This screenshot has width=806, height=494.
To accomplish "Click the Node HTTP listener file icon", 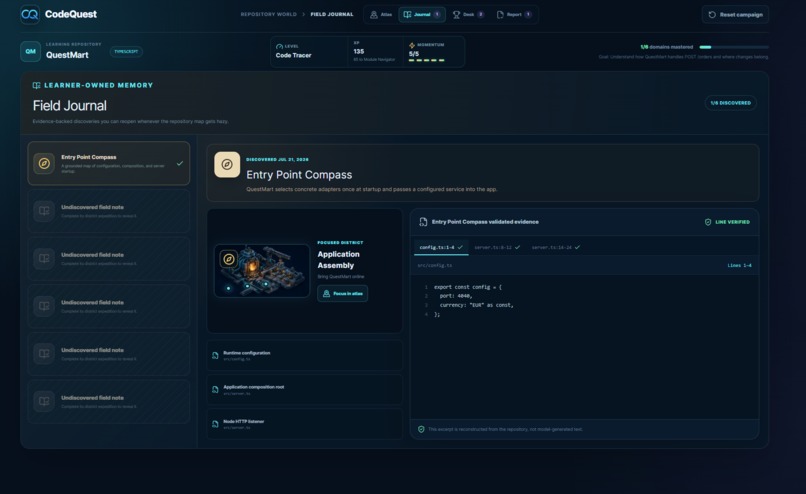I will [x=215, y=424].
